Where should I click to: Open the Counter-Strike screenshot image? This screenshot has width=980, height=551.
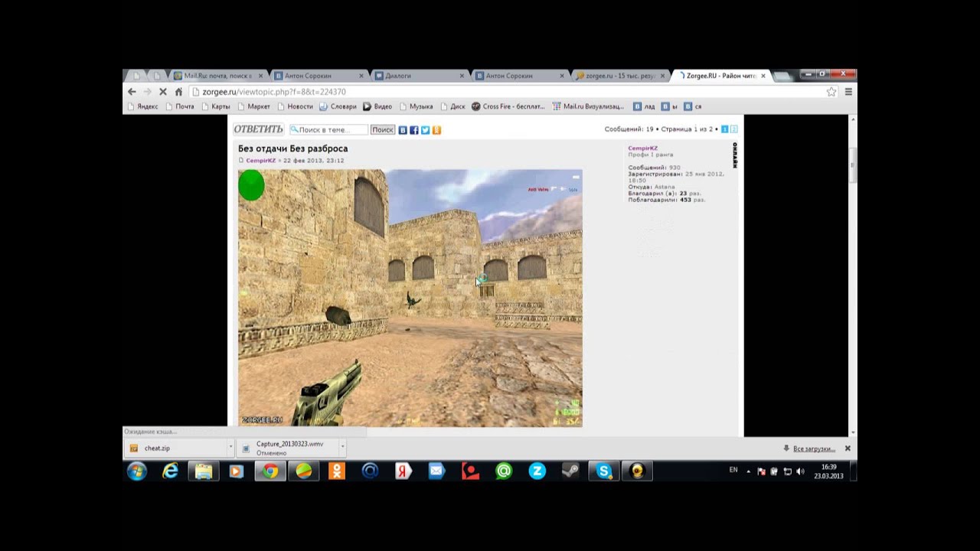(410, 298)
